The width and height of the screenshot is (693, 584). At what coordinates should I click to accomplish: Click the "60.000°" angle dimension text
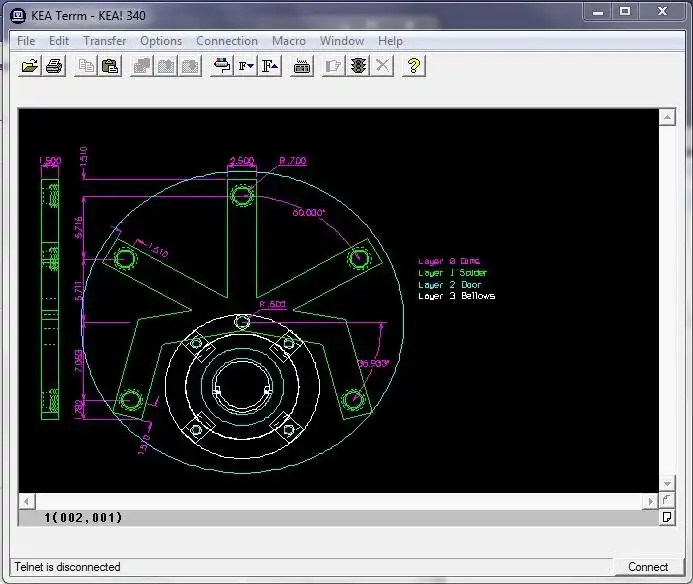pos(308,213)
